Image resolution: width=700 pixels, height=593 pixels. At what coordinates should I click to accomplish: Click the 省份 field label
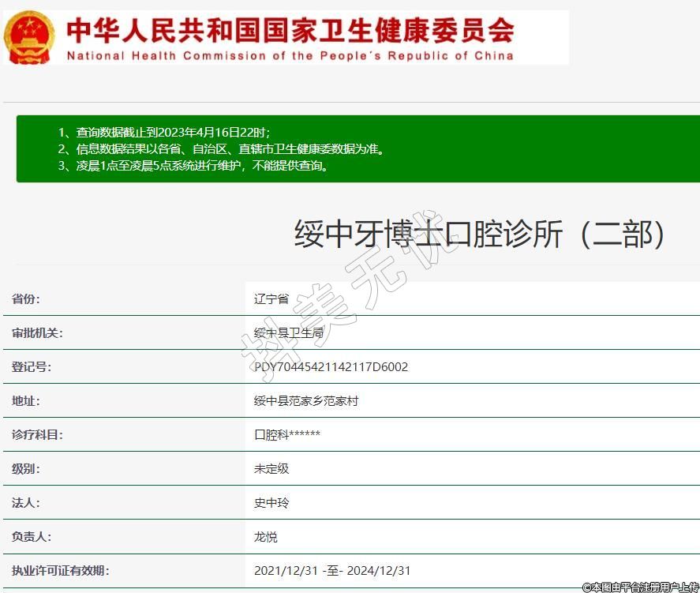pos(25,299)
